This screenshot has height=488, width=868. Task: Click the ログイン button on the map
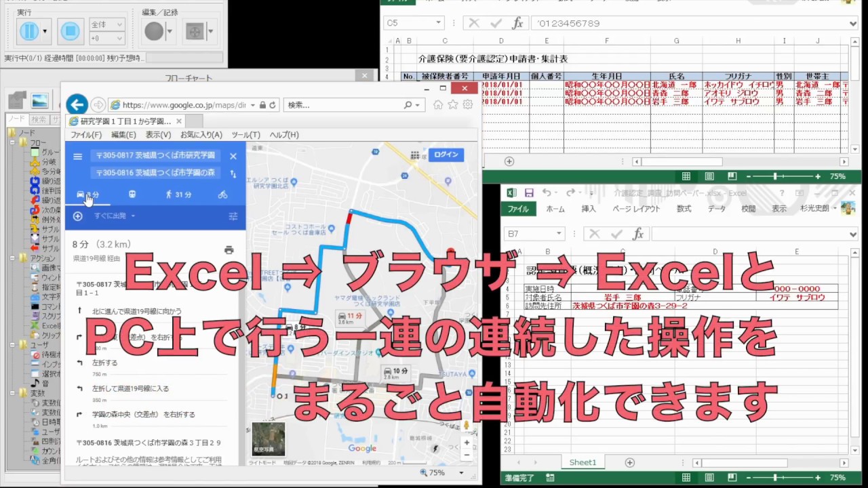coord(446,155)
